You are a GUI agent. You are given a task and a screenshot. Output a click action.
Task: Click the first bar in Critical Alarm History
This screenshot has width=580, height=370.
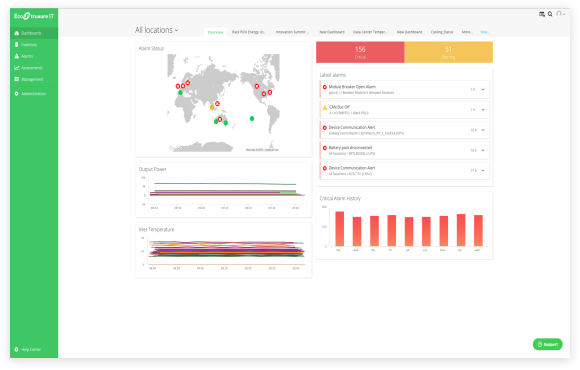340,229
